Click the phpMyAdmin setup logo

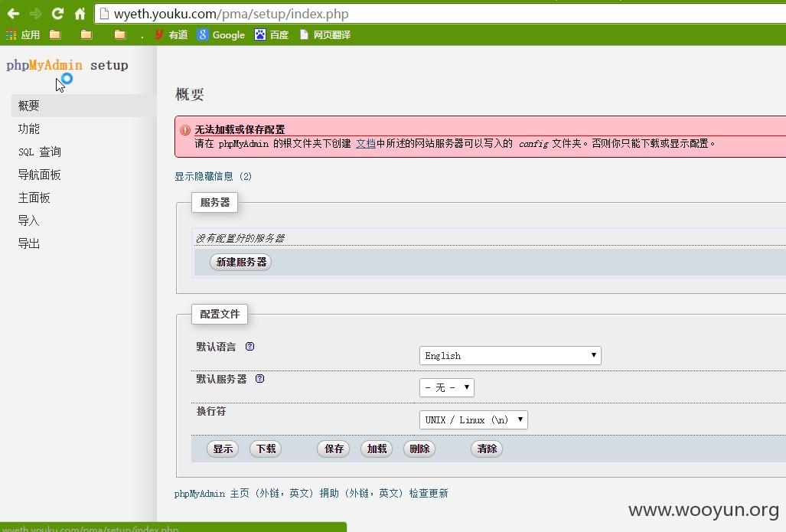coord(67,65)
